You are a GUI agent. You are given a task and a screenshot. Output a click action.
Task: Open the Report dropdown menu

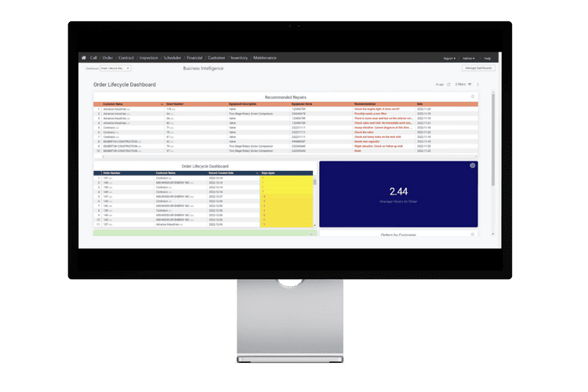pos(448,58)
